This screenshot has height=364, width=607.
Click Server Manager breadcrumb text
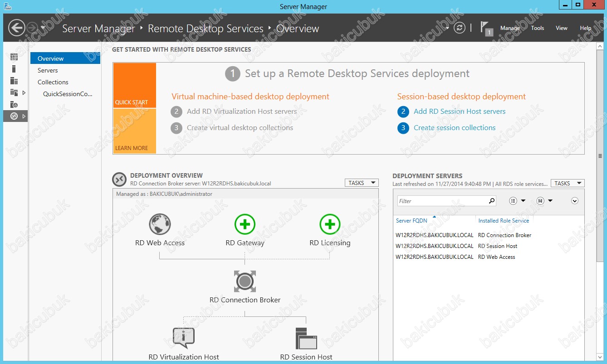pyautogui.click(x=98, y=29)
